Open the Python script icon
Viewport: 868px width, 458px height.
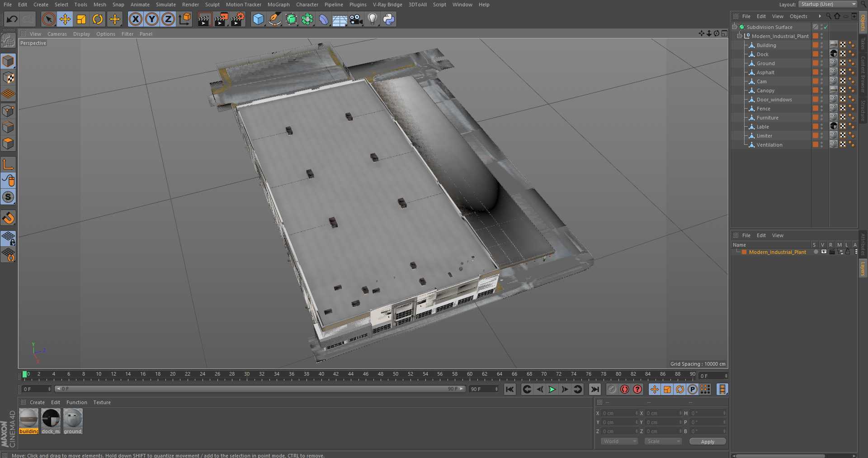tap(389, 19)
